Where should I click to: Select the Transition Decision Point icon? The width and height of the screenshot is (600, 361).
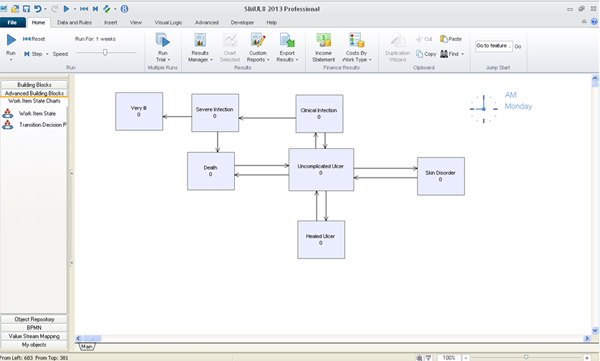point(7,124)
